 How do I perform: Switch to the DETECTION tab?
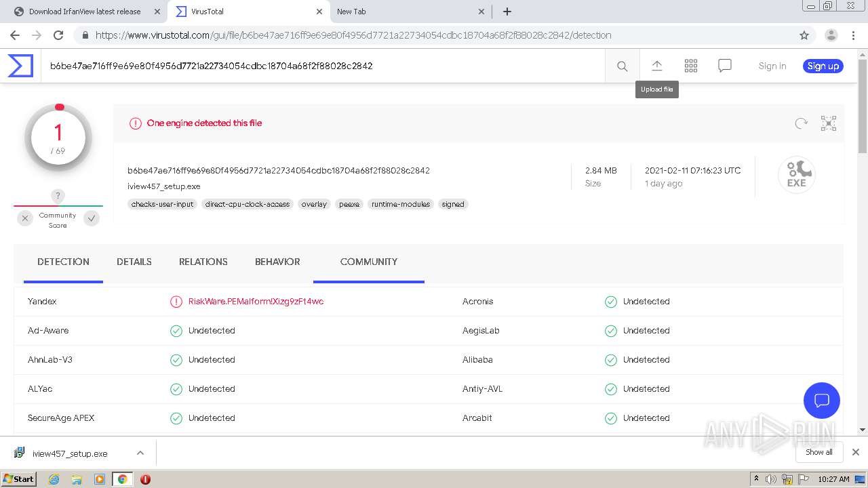point(63,262)
